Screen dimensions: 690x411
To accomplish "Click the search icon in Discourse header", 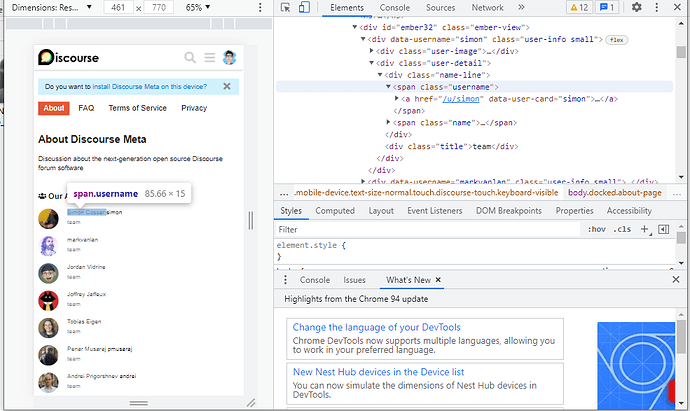I will click(190, 58).
